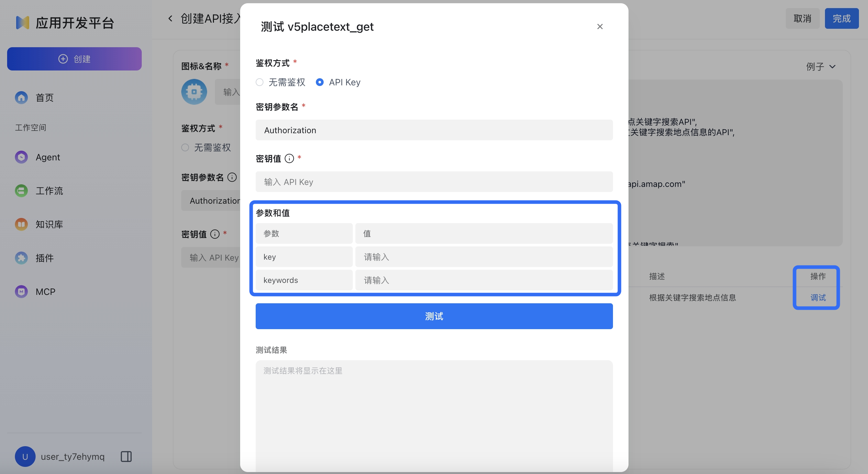Viewport: 868px width, 474px height.
Task: Select the API Key radio button
Action: click(x=319, y=82)
